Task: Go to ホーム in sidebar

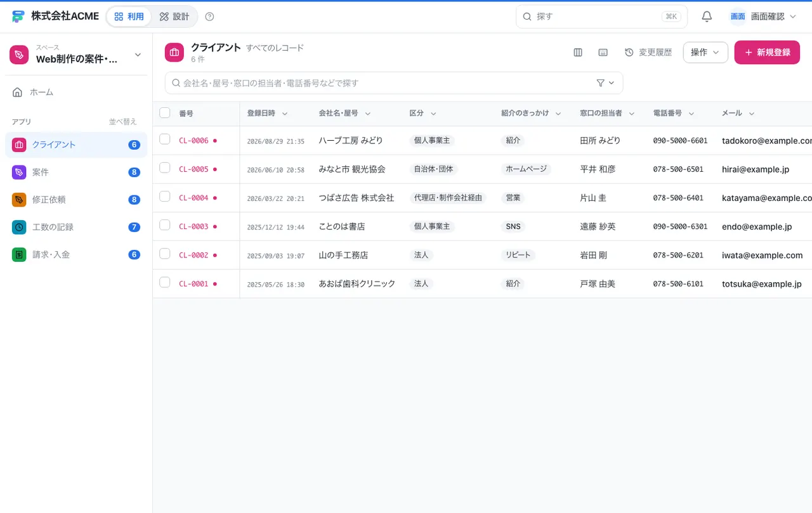Action: [76, 92]
